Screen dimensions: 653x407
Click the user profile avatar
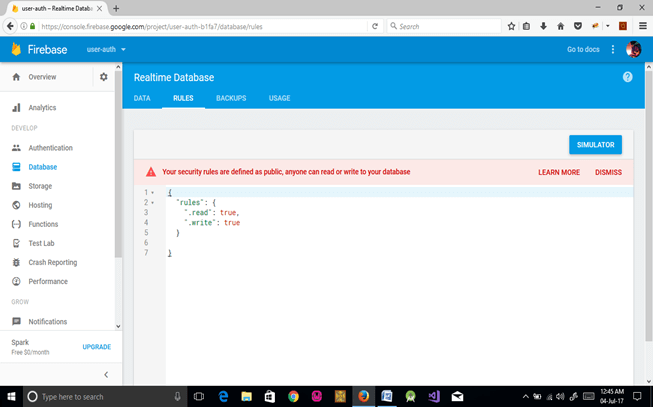[633, 49]
